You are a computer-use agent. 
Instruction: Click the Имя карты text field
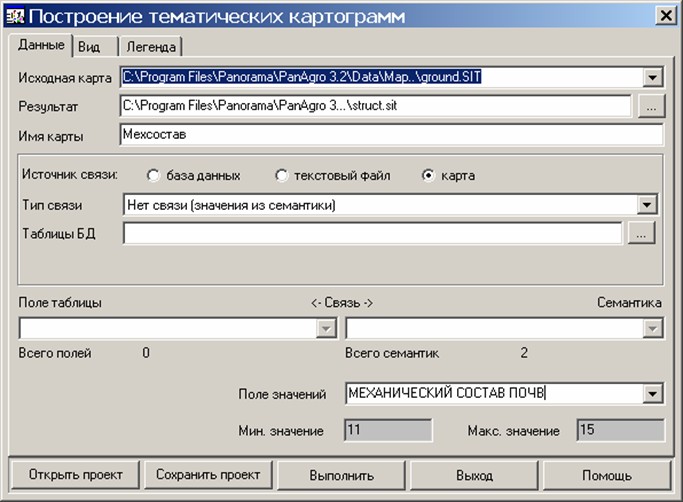coord(391,135)
